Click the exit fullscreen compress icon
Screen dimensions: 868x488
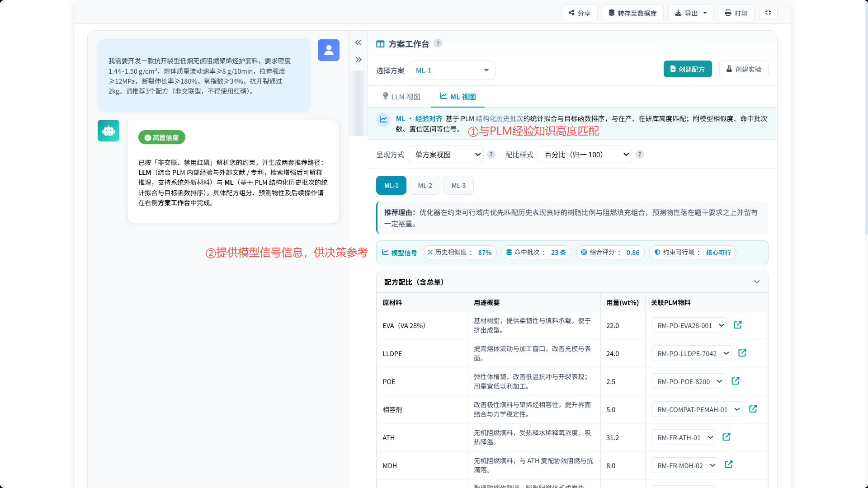768,13
